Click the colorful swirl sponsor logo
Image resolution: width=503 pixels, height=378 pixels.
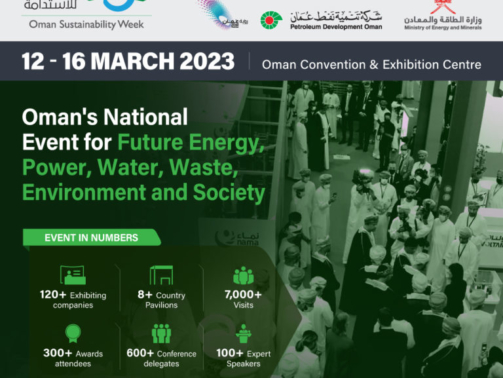click(221, 15)
